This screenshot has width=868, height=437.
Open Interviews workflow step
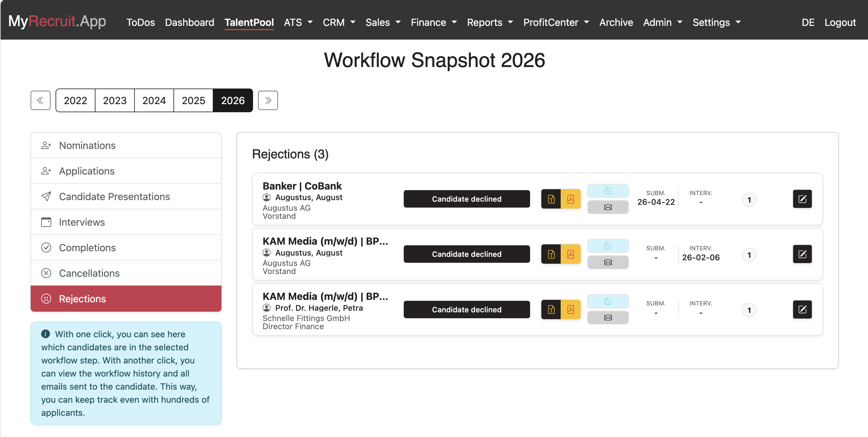pyautogui.click(x=126, y=222)
